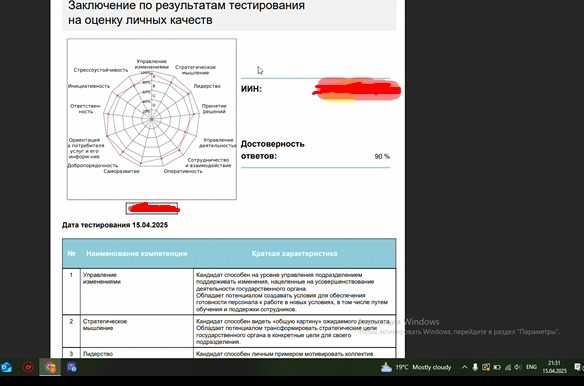
Task: Click the 'Наименование компетенции' column header
Action: pyautogui.click(x=136, y=253)
